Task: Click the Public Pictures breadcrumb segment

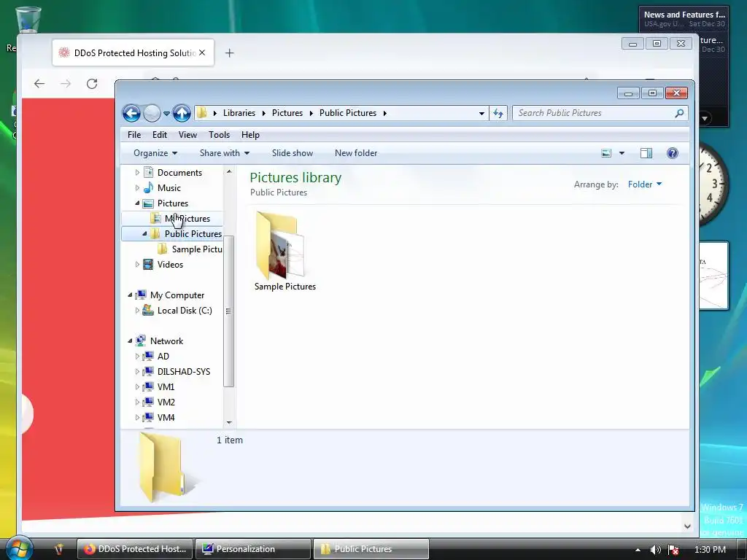Action: click(x=348, y=113)
